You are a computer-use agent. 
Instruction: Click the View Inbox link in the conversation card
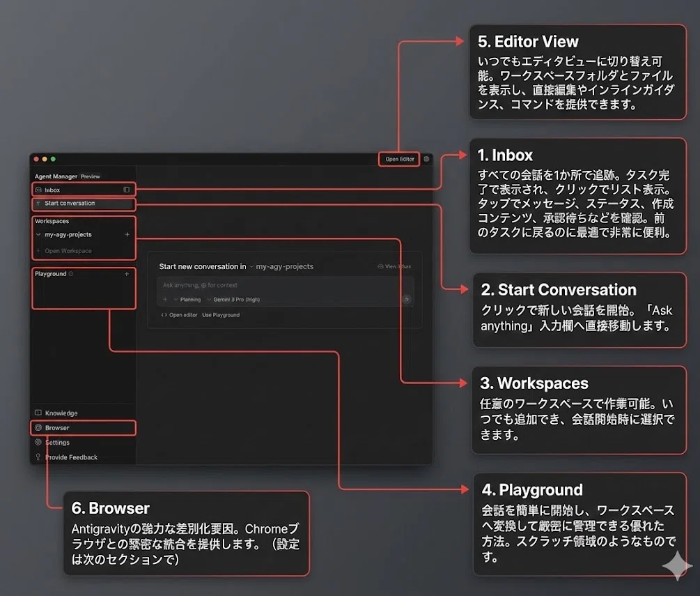tap(395, 267)
